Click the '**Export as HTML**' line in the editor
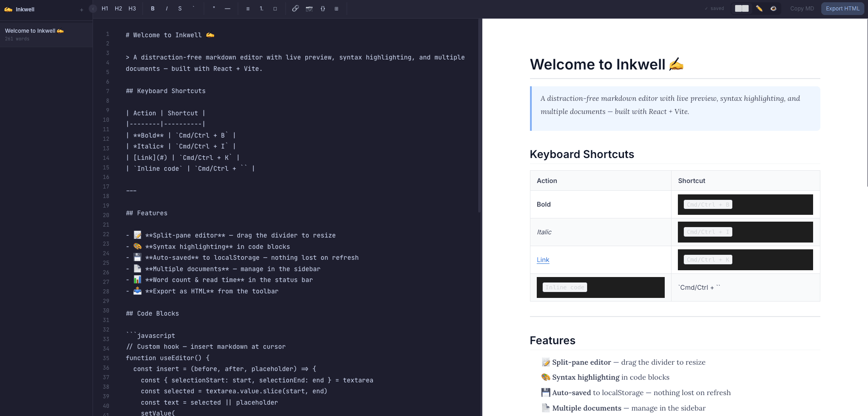 pos(202,291)
